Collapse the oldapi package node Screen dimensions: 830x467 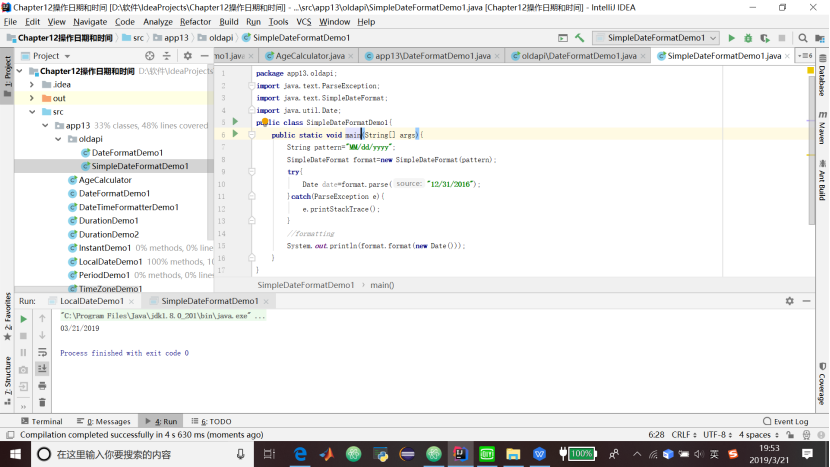[58, 139]
